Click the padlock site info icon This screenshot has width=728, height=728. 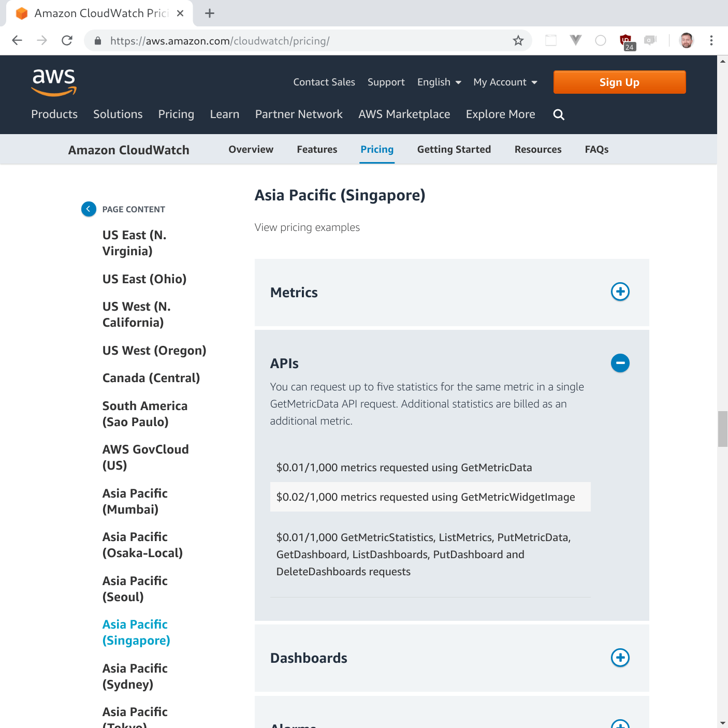pyautogui.click(x=97, y=40)
